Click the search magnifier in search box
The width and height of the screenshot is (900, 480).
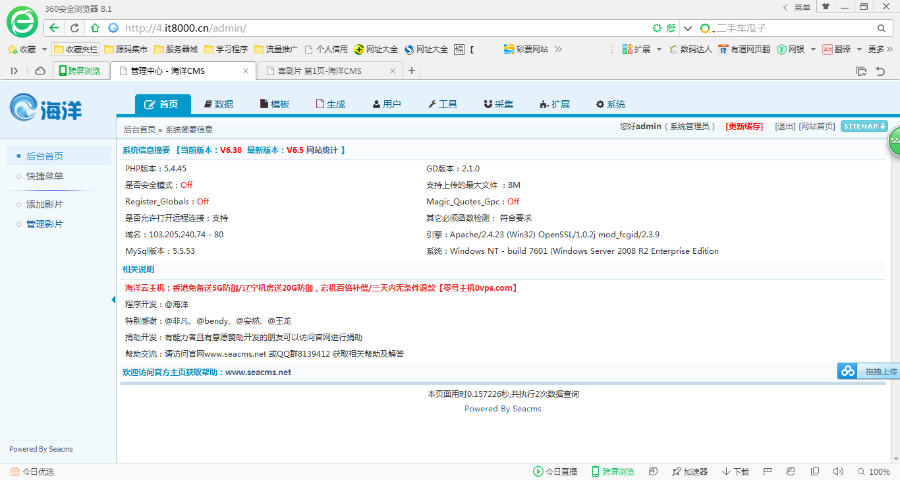881,28
